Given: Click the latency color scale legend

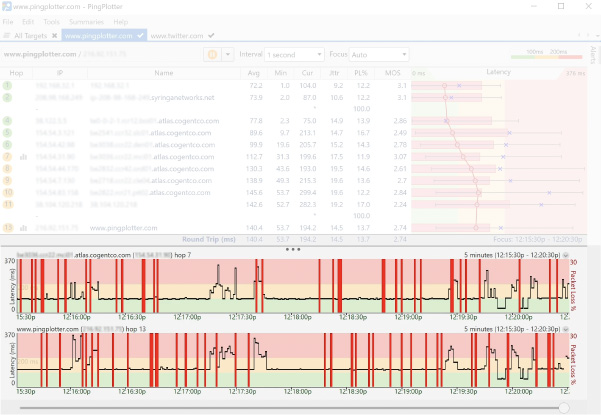Looking at the screenshot, I should click(547, 54).
